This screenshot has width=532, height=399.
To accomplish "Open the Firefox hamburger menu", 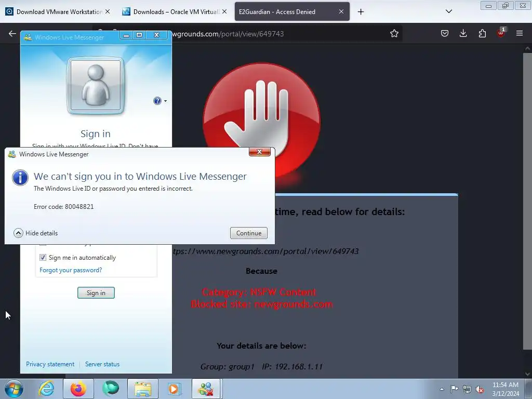I will 519,33.
